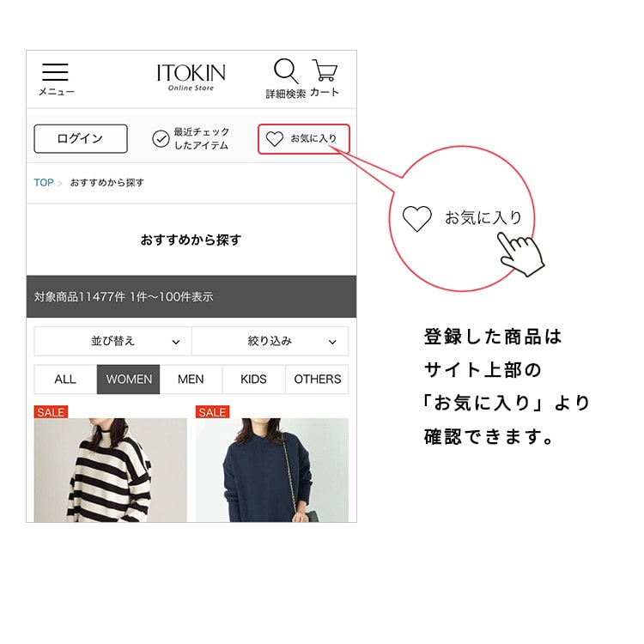Open the 最近チェックしたアイテム link
The image size is (644, 644).
191,139
